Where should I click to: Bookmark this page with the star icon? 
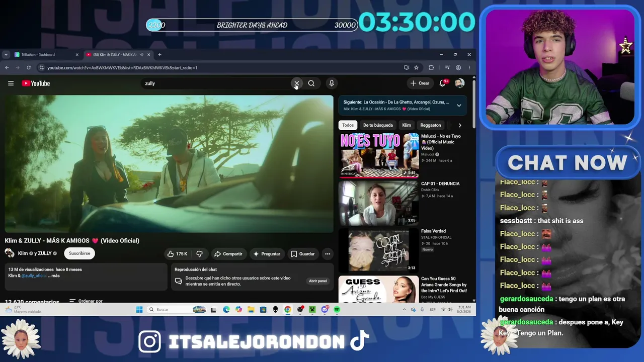pyautogui.click(x=416, y=67)
